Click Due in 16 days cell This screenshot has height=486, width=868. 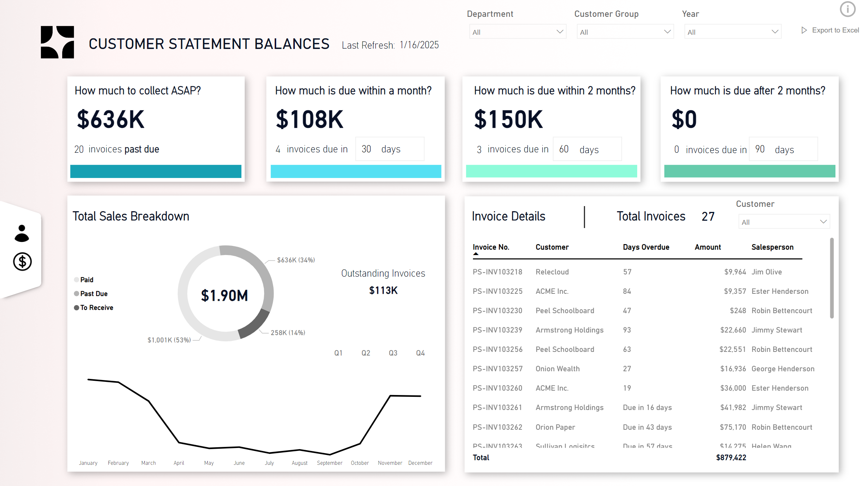pos(647,407)
